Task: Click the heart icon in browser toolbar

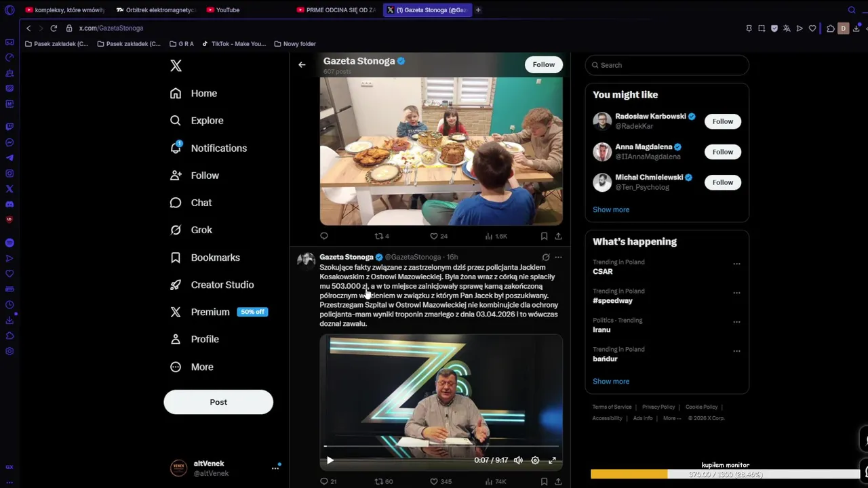Action: coord(812,28)
